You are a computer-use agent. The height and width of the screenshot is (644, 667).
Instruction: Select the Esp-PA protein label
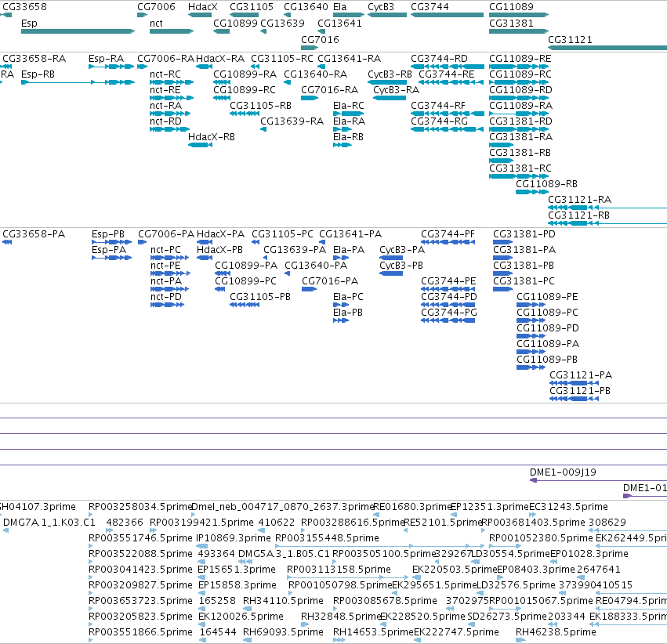pos(109,250)
